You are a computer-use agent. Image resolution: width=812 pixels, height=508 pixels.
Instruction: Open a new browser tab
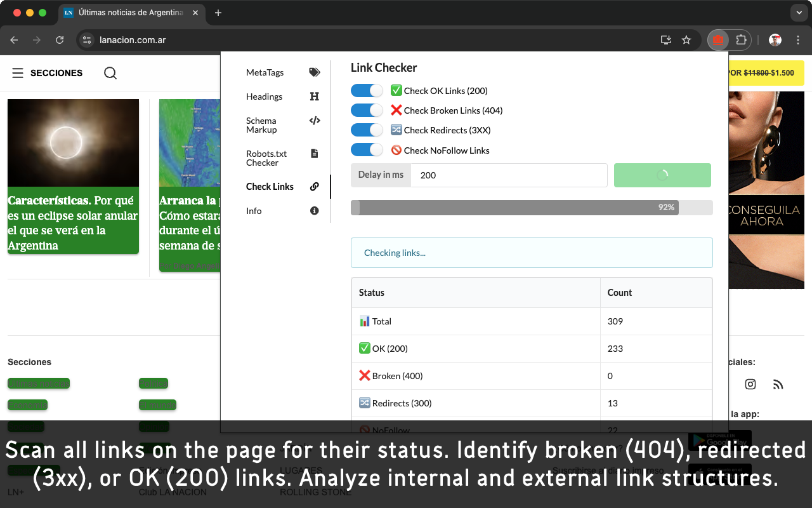[218, 13]
